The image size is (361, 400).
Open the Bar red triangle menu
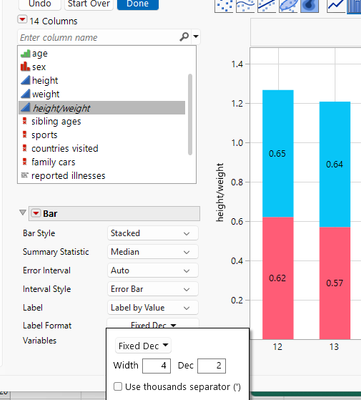pyautogui.click(x=36, y=213)
